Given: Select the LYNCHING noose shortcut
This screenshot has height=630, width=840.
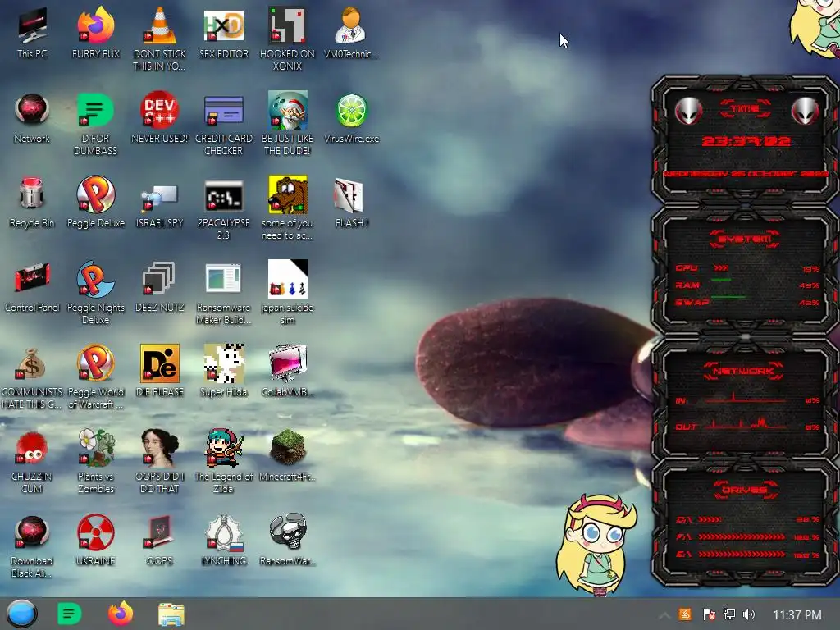Looking at the screenshot, I should point(224,540).
